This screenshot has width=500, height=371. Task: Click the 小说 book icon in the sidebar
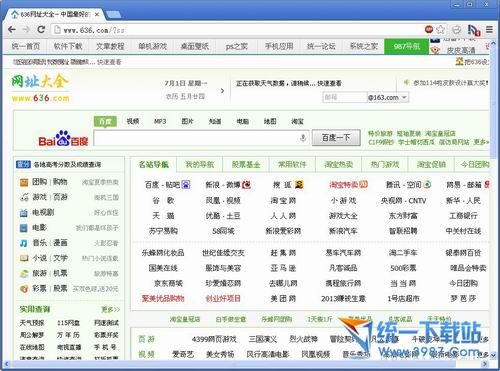24,258
